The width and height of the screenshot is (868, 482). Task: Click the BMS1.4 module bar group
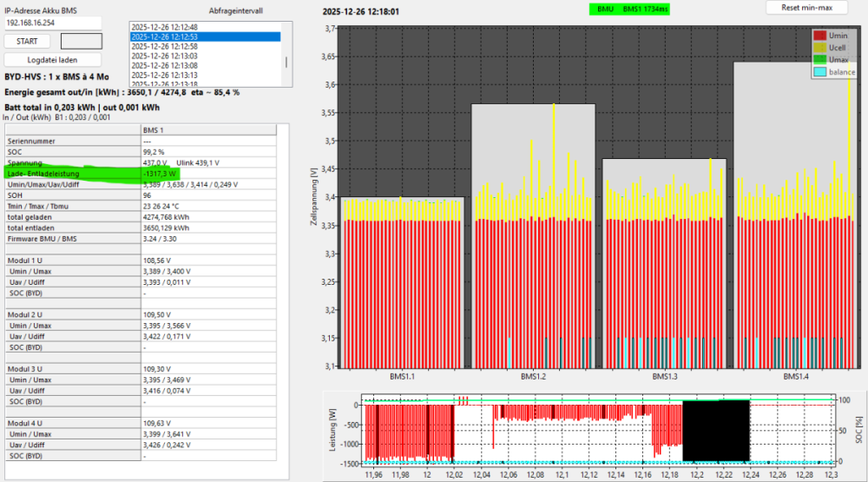[795, 217]
